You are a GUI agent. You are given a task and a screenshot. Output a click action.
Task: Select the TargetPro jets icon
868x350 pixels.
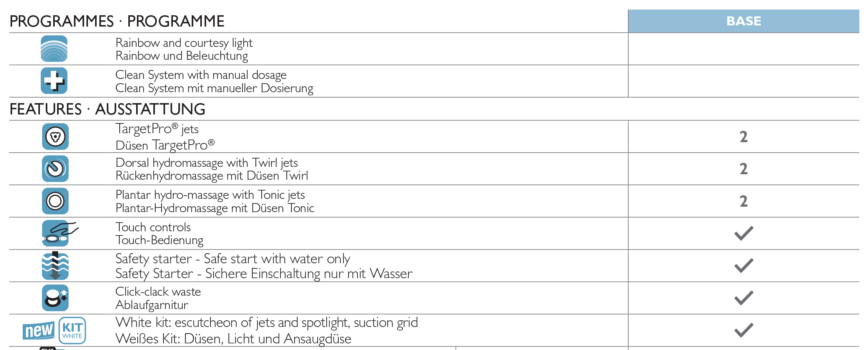55,137
